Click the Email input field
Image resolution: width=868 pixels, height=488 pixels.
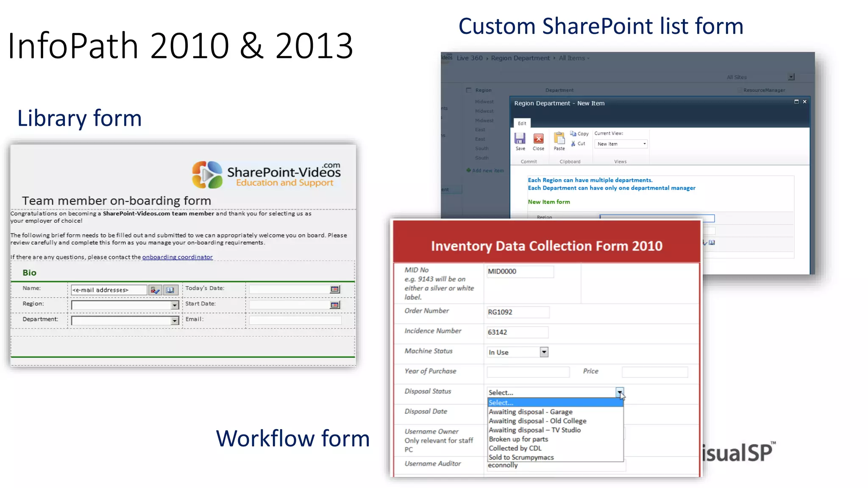pos(295,320)
